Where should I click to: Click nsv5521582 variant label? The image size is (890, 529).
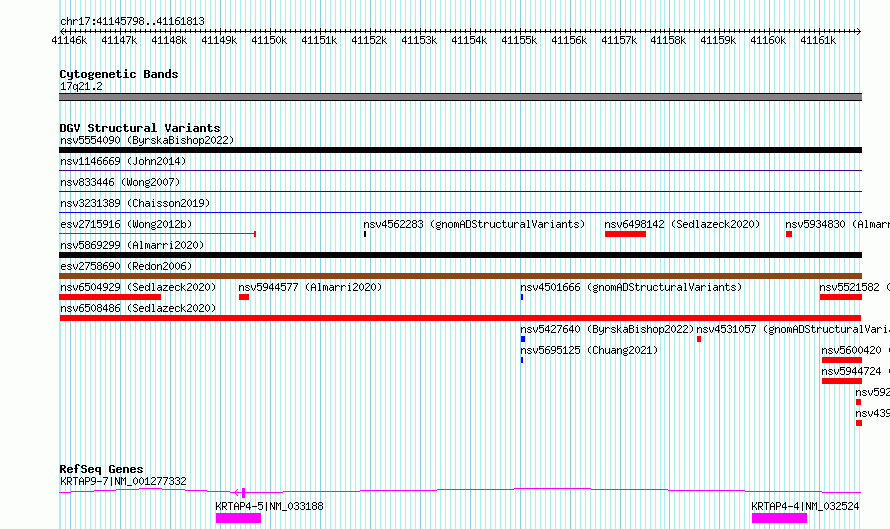(x=854, y=287)
